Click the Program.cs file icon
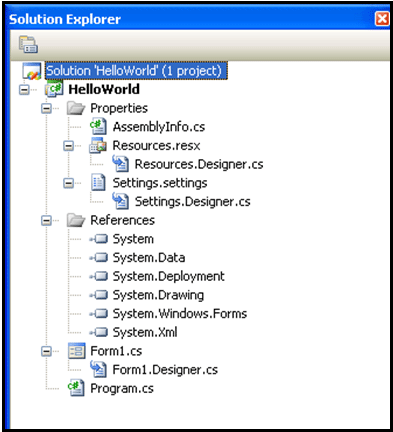Image resolution: width=393 pixels, height=432 pixels. tap(76, 388)
